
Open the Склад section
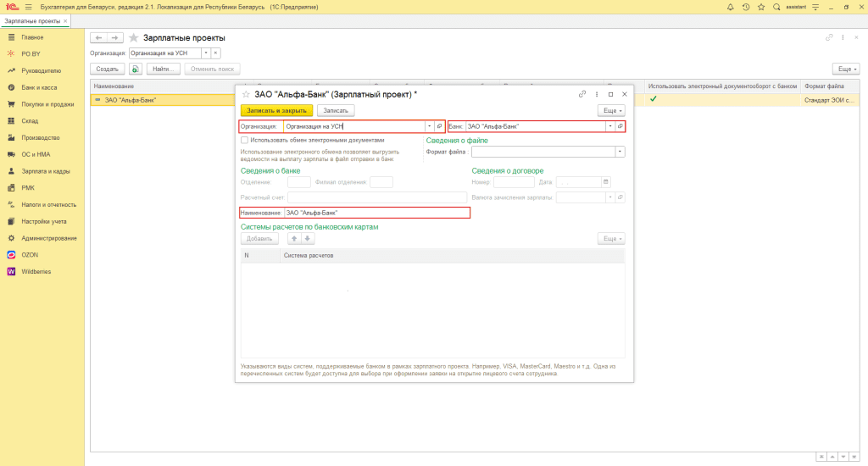point(30,120)
